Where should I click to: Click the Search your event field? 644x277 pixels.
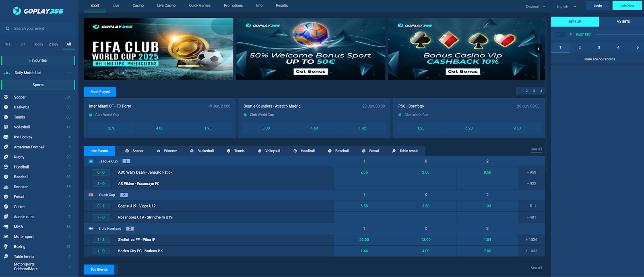point(38,29)
